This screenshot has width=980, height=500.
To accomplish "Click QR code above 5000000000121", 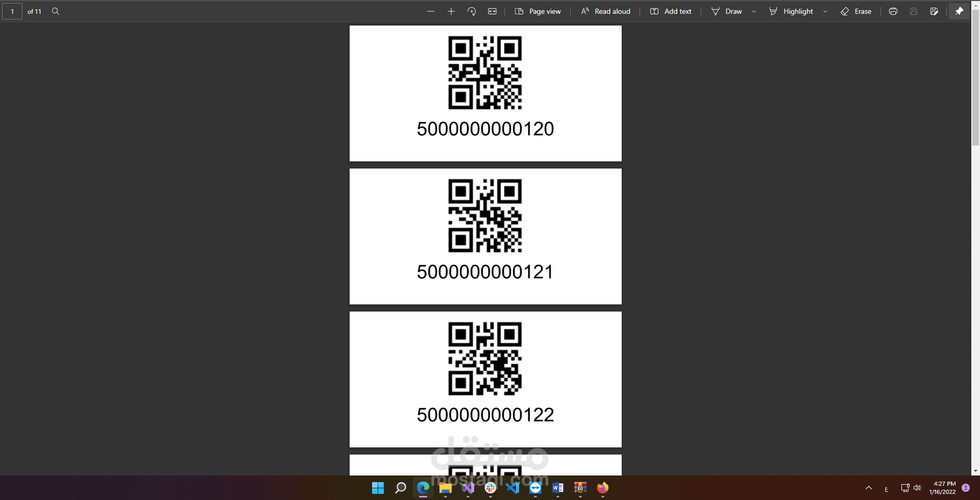I will coord(485,216).
